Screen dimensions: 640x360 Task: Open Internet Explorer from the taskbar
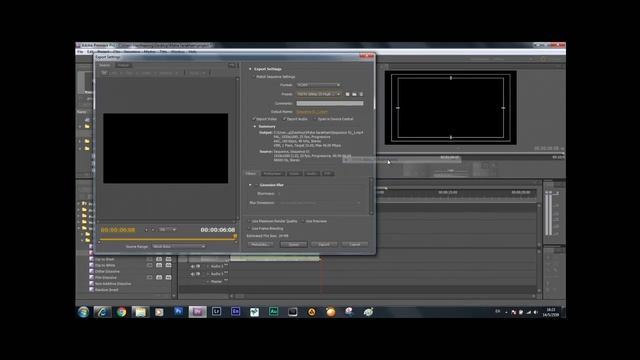(102, 312)
